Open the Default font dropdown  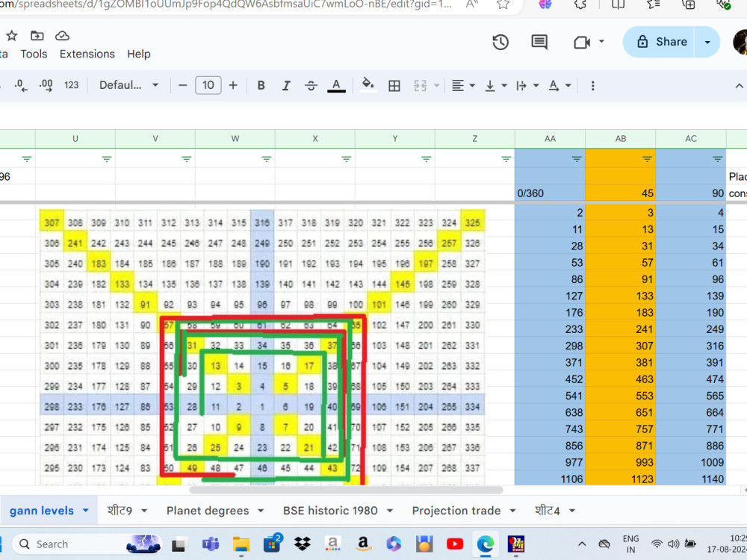click(x=128, y=85)
